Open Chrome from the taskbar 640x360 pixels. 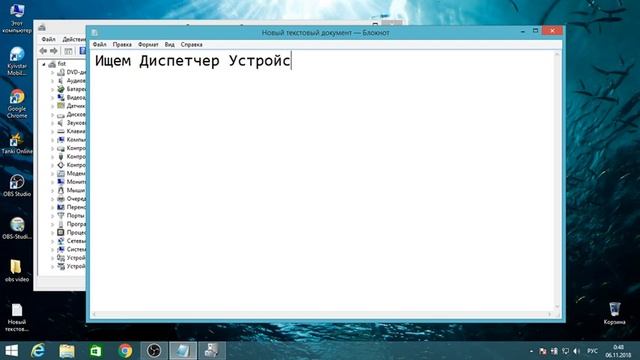pos(125,351)
